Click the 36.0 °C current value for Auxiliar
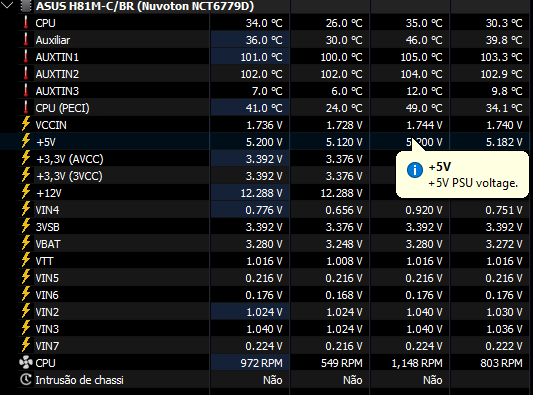The height and width of the screenshot is (395, 533). click(264, 40)
